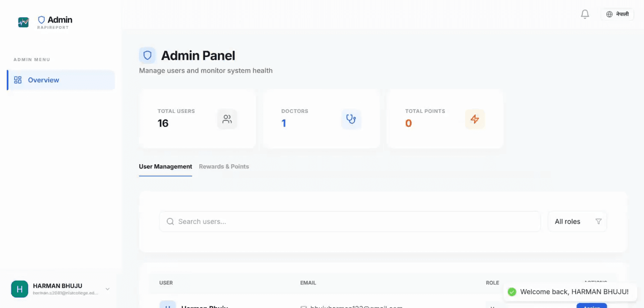Expand the HARMAN BHUJU account menu chevron
Screen dimensions: 644x308
tap(108, 289)
